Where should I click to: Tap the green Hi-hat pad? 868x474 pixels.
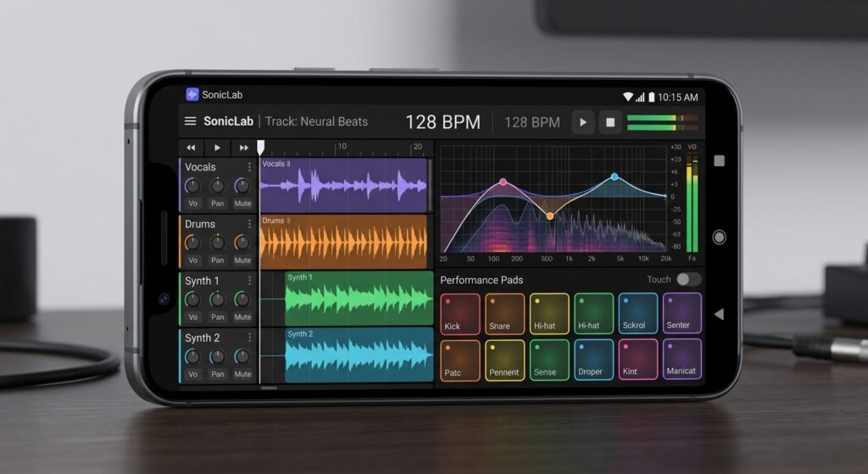[594, 314]
